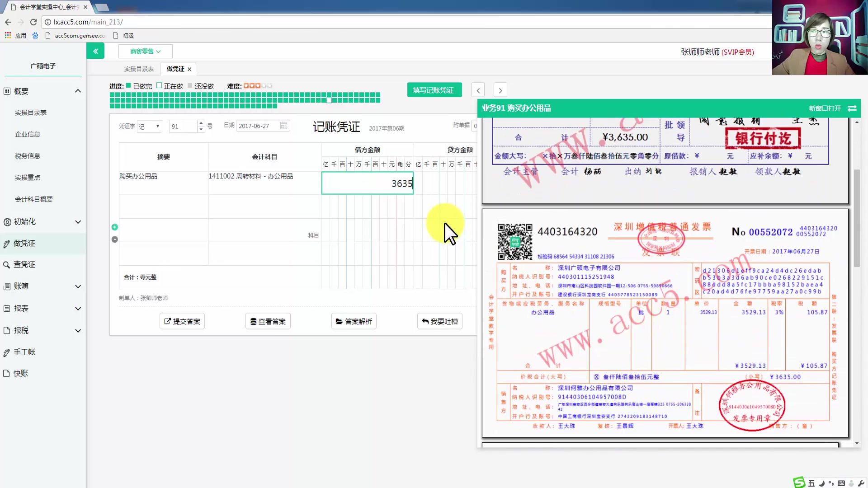Click the green add-row plus icon

(115, 227)
